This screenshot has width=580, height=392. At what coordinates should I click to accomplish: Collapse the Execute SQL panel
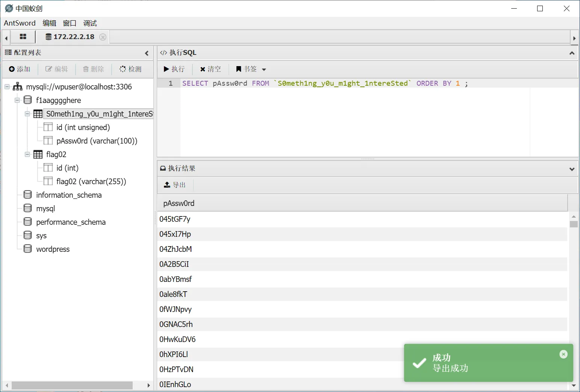(x=572, y=53)
